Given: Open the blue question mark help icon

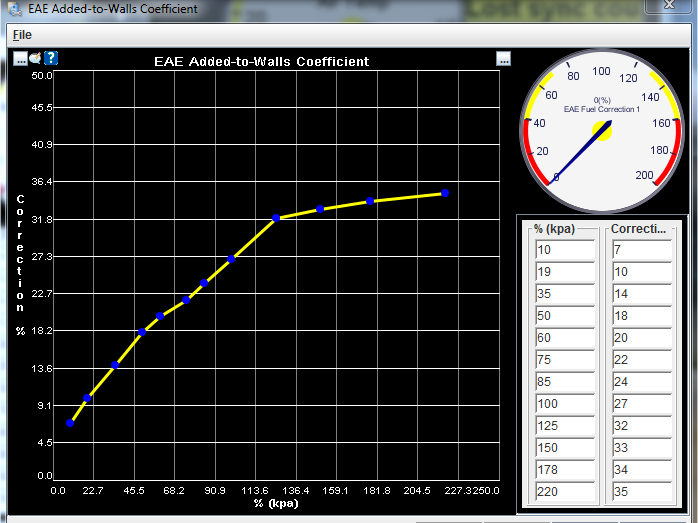Looking at the screenshot, I should (x=51, y=58).
